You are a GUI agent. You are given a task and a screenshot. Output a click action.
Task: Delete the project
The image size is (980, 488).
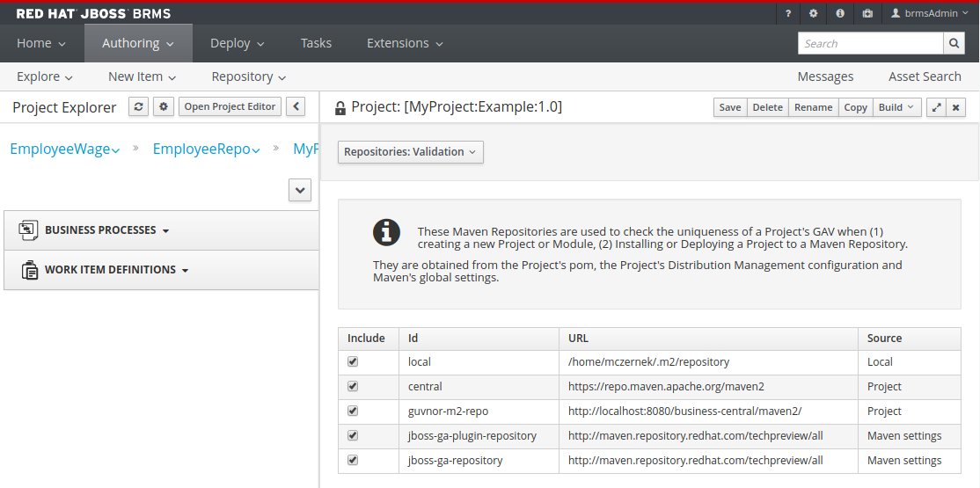click(x=767, y=107)
